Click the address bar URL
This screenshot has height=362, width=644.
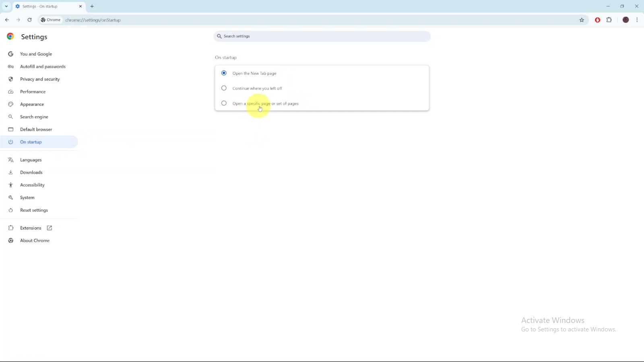(93, 20)
